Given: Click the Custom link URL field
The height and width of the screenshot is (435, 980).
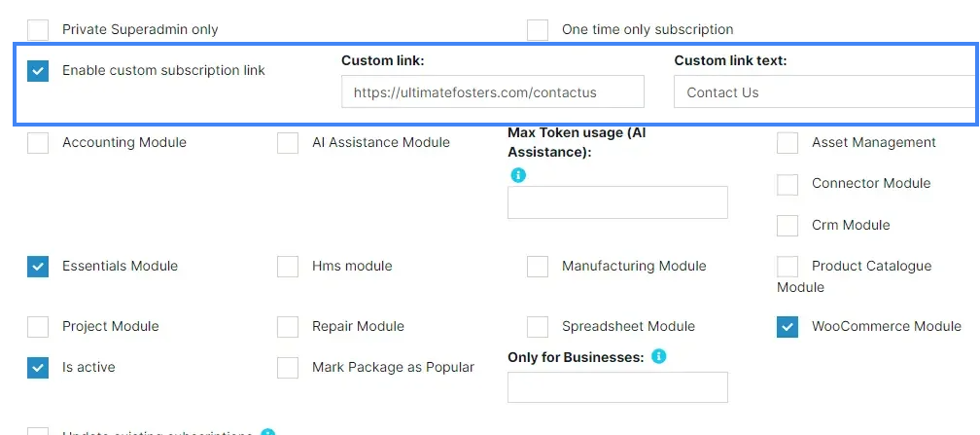Looking at the screenshot, I should pyautogui.click(x=492, y=92).
